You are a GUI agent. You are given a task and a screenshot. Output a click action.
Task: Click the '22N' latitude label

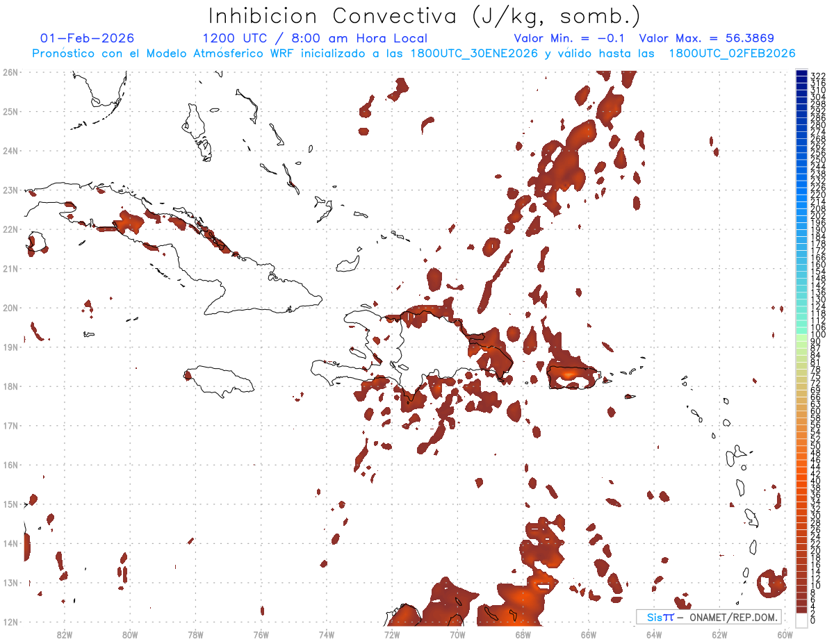pos(10,229)
